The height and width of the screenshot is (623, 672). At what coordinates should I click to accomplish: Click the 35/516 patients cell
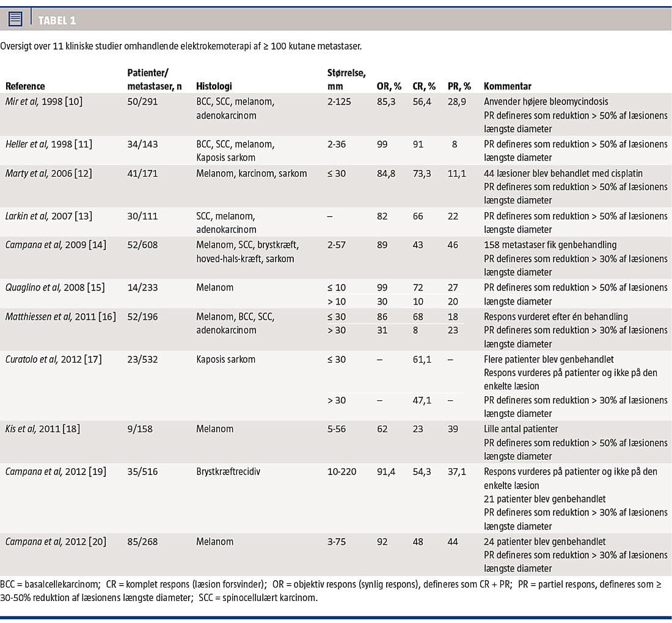pos(142,471)
